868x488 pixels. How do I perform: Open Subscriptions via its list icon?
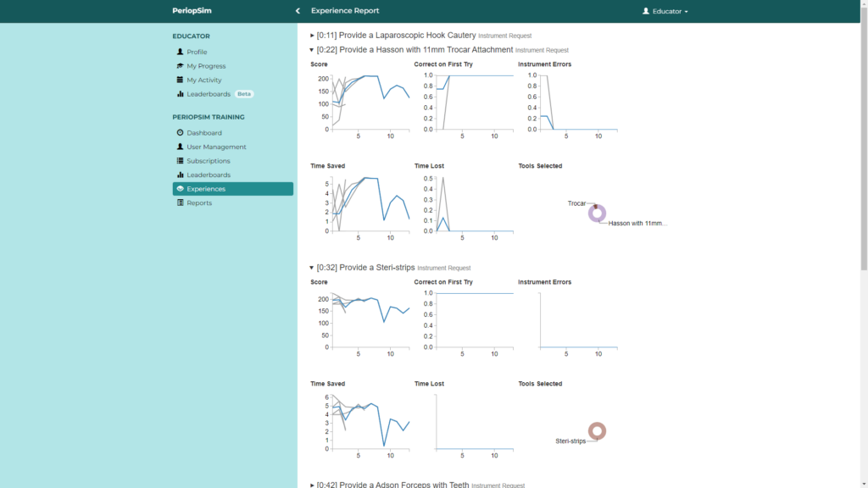pos(178,160)
